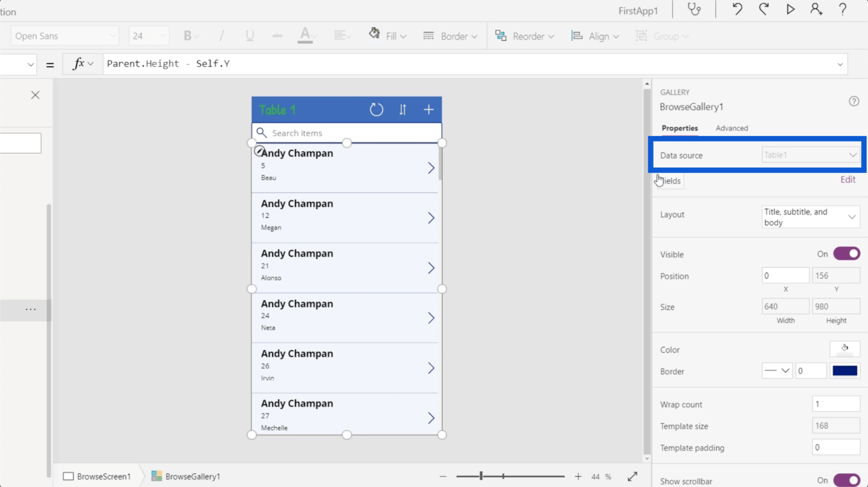This screenshot has height=487, width=868.
Task: Switch to the Properties tab
Action: [679, 128]
